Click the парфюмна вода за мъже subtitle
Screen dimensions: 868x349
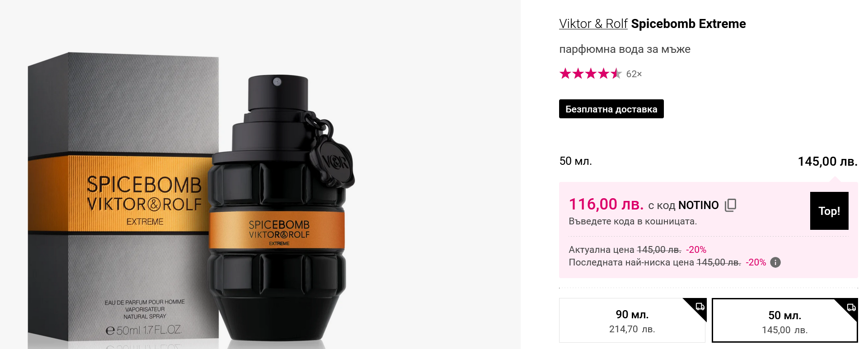(x=625, y=49)
